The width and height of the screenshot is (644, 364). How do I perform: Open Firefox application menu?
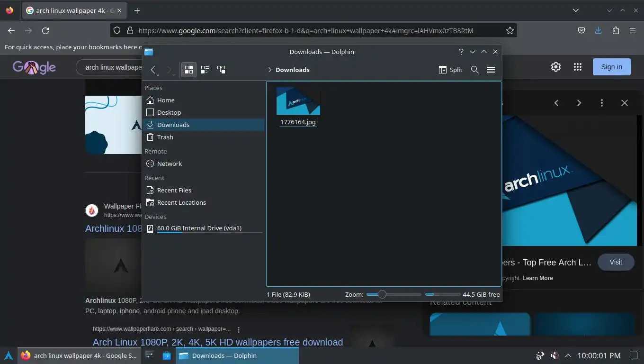click(x=633, y=30)
